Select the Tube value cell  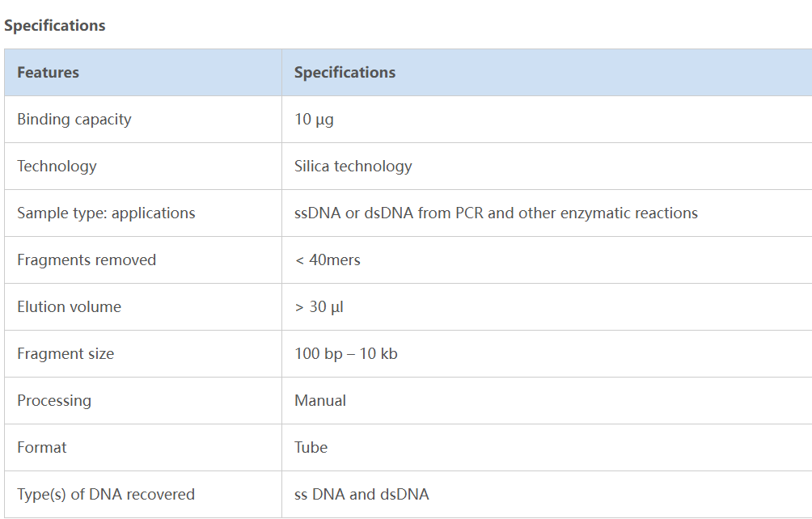[311, 447]
